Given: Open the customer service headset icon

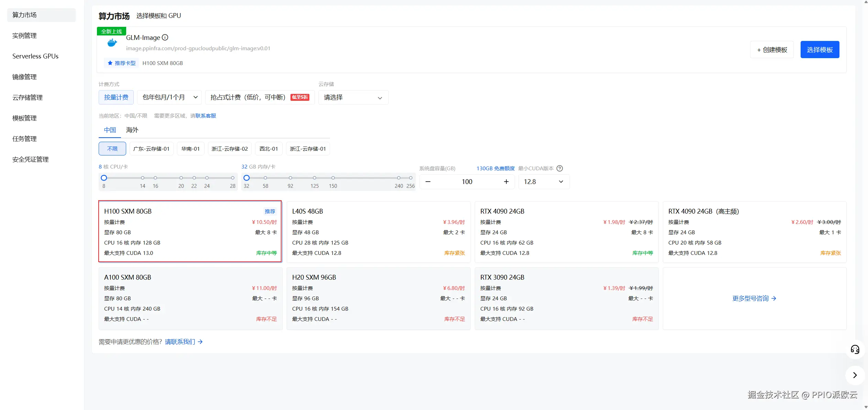Looking at the screenshot, I should [855, 349].
